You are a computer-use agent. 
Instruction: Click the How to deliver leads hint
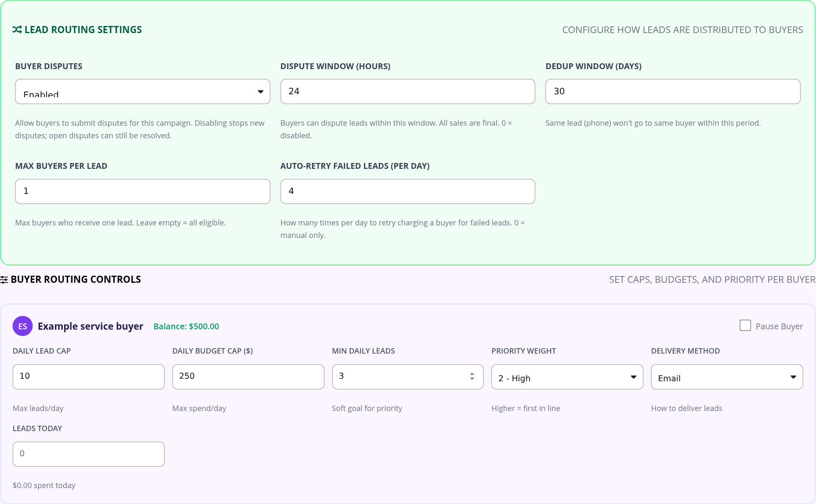coord(686,408)
